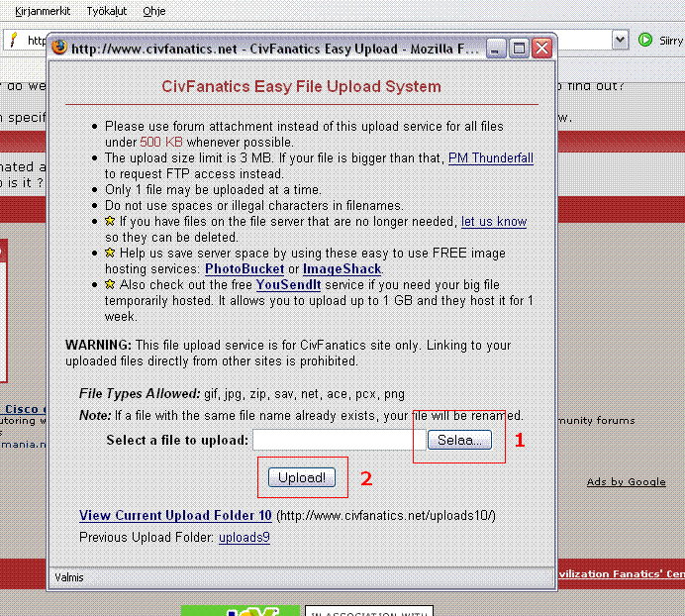Image resolution: width=685 pixels, height=616 pixels.
Task: Click 'Ads by Google' link in background page
Action: pyautogui.click(x=626, y=481)
